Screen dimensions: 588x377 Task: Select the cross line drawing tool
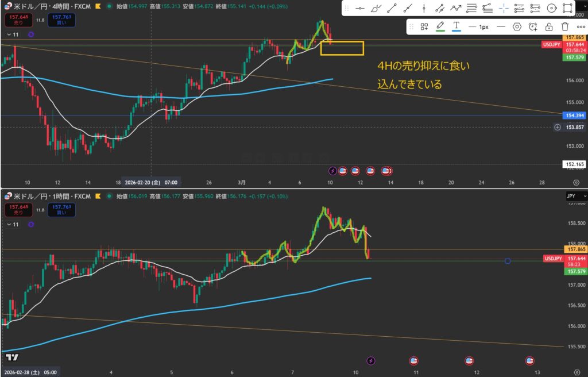pos(504,9)
